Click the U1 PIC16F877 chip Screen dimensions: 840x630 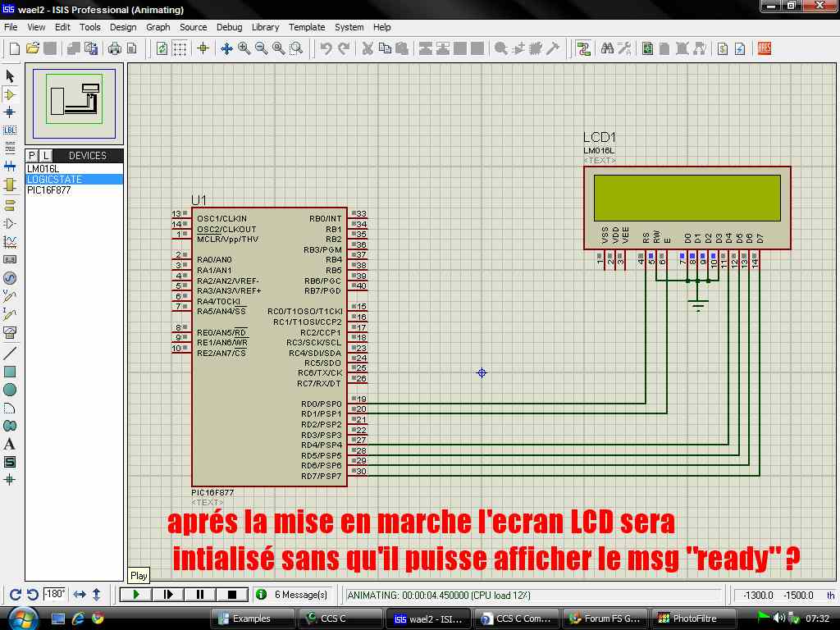(269, 347)
